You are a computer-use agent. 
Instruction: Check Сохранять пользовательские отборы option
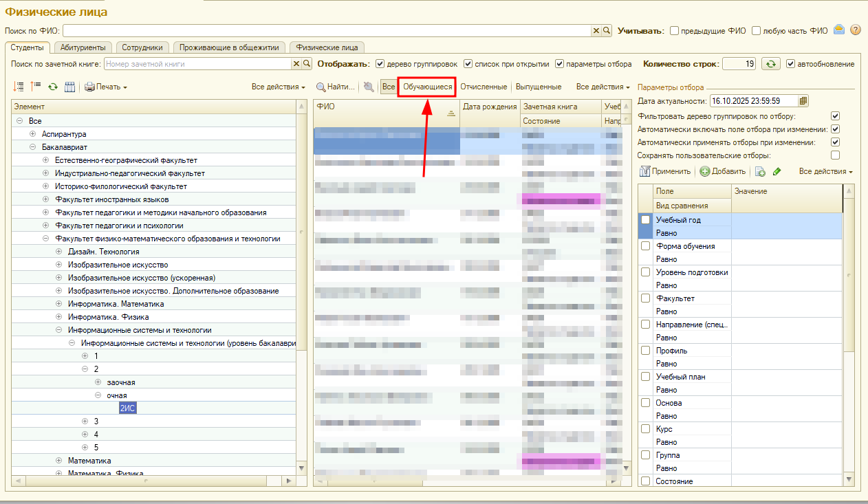pyautogui.click(x=835, y=155)
